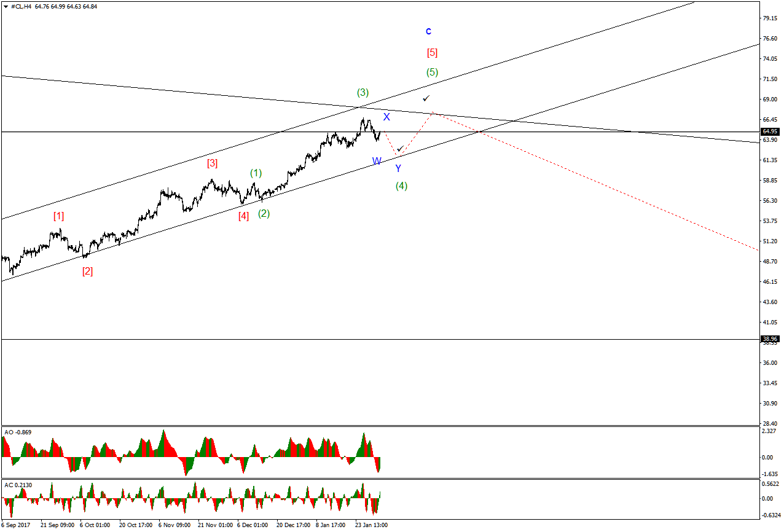Click 30.90 on the price axis
The height and width of the screenshot is (532, 784).
click(770, 404)
